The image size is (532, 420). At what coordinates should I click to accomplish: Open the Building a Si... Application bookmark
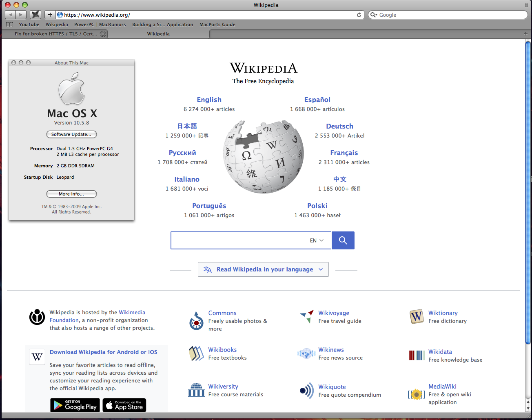tap(163, 24)
